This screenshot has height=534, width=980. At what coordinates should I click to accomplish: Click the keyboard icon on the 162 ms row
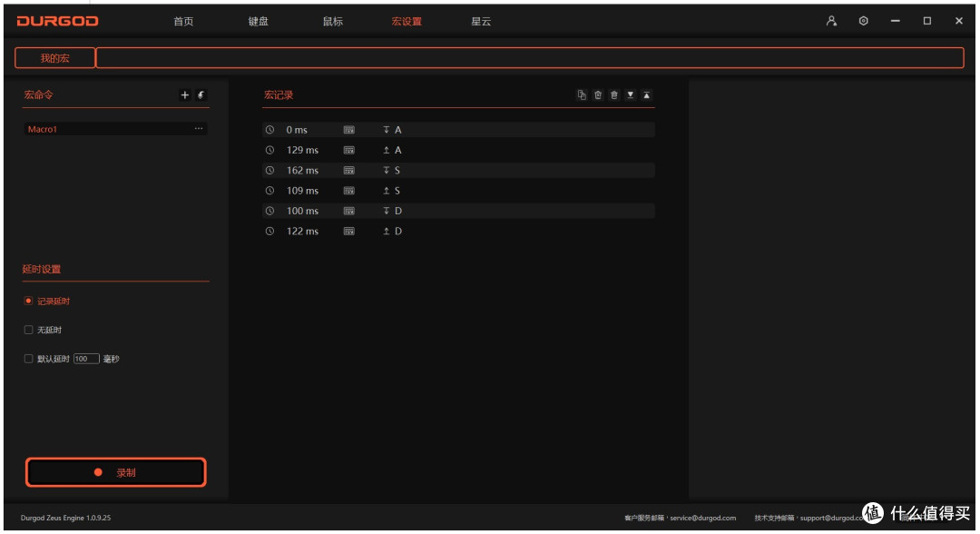(349, 170)
